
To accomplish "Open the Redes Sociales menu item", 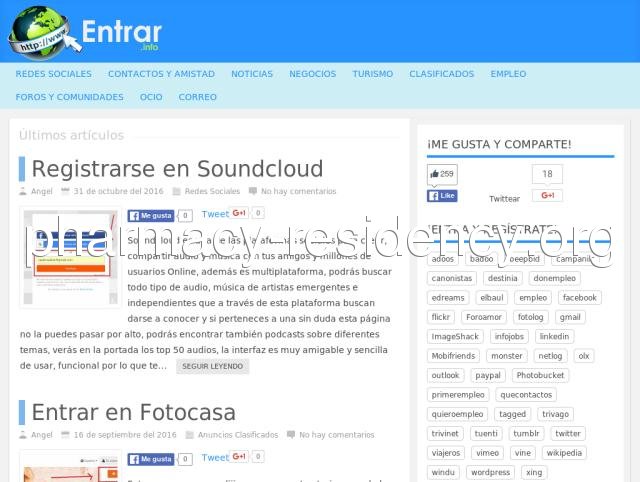I will click(x=53, y=74).
